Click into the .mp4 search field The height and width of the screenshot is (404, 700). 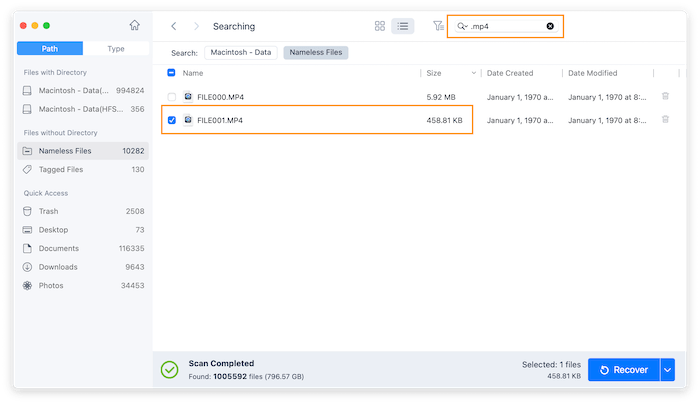pyautogui.click(x=505, y=26)
